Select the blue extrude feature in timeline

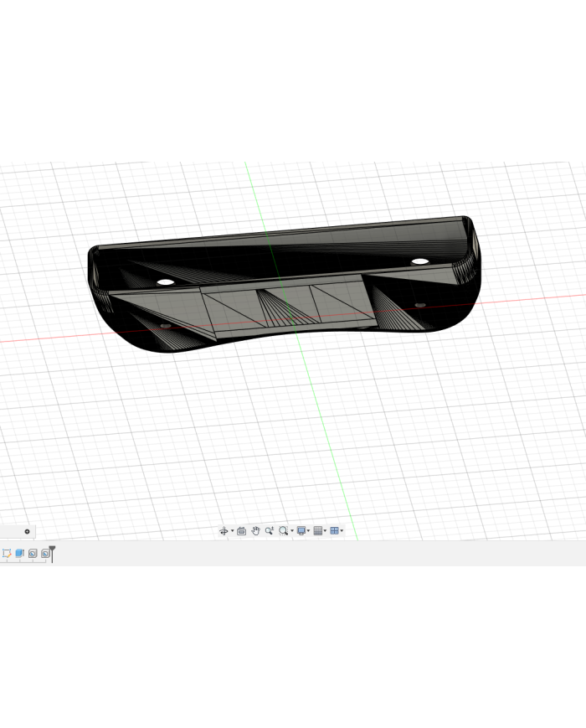pos(19,554)
